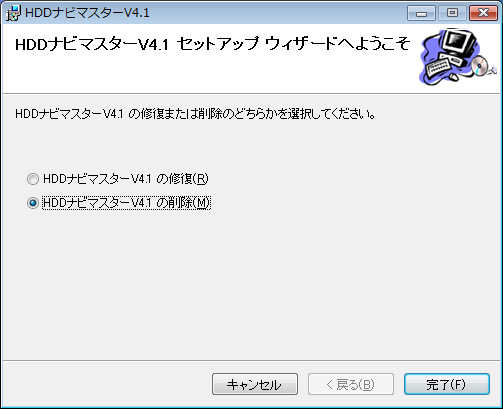The height and width of the screenshot is (409, 503).
Task: Click the installer icon in the title bar
Action: [12, 13]
